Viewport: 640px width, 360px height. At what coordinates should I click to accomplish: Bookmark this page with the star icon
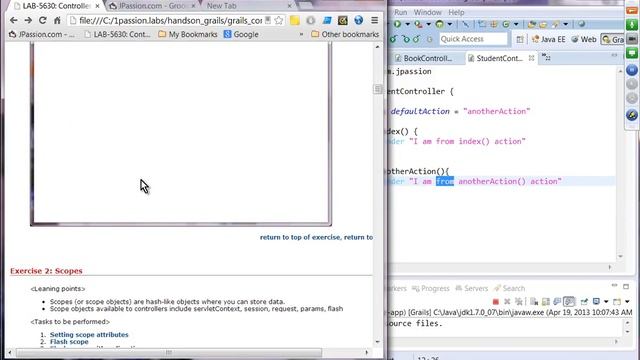[279, 20]
